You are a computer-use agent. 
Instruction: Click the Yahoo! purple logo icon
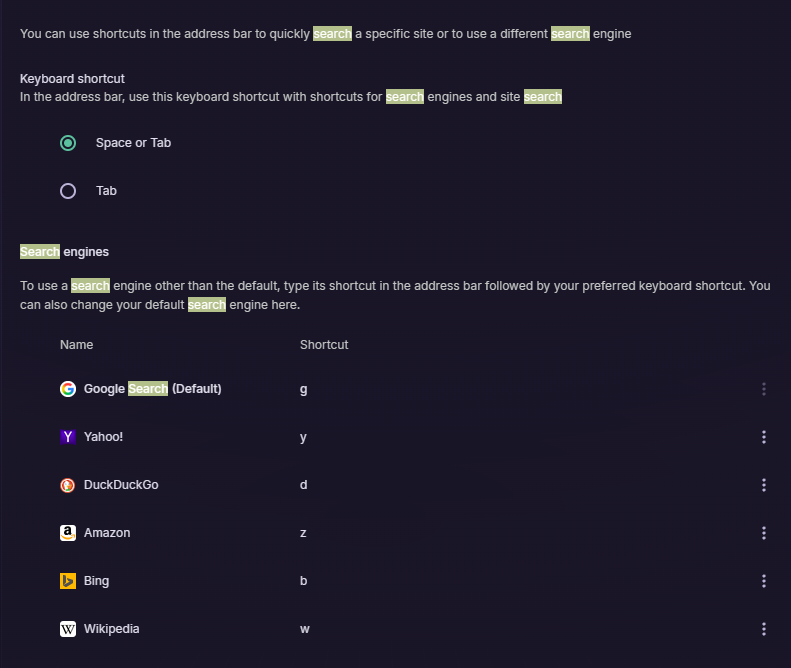(68, 437)
